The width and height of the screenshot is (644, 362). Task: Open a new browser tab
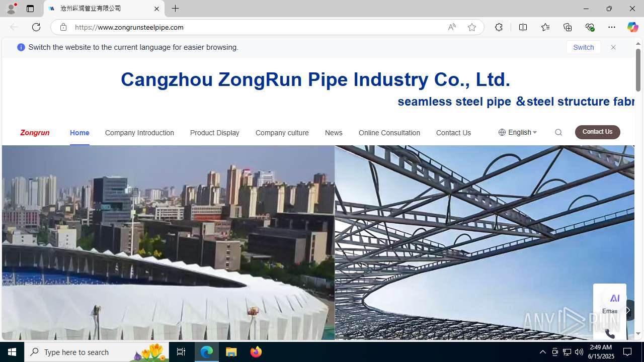point(176,9)
